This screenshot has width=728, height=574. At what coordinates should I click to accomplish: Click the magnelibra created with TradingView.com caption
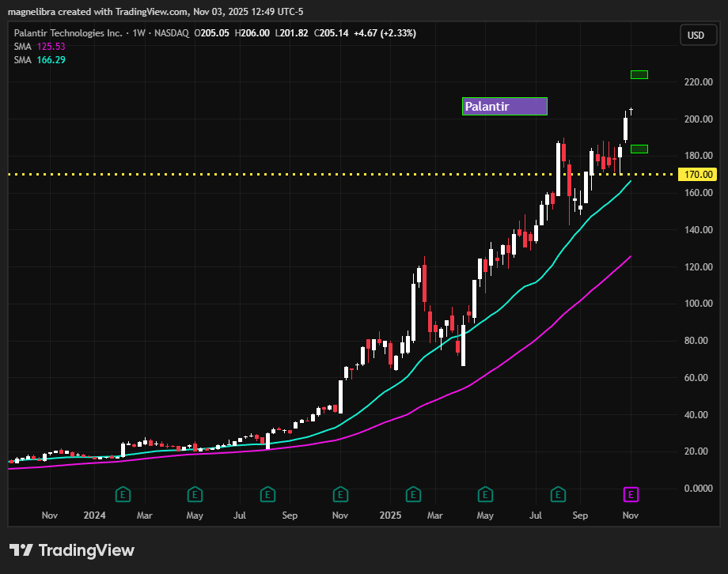pos(156,12)
